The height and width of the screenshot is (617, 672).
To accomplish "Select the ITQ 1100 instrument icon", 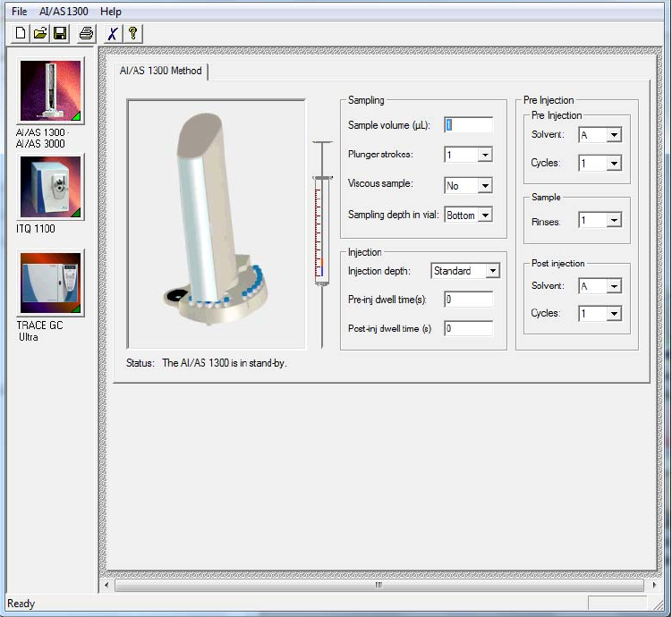I will [51, 187].
